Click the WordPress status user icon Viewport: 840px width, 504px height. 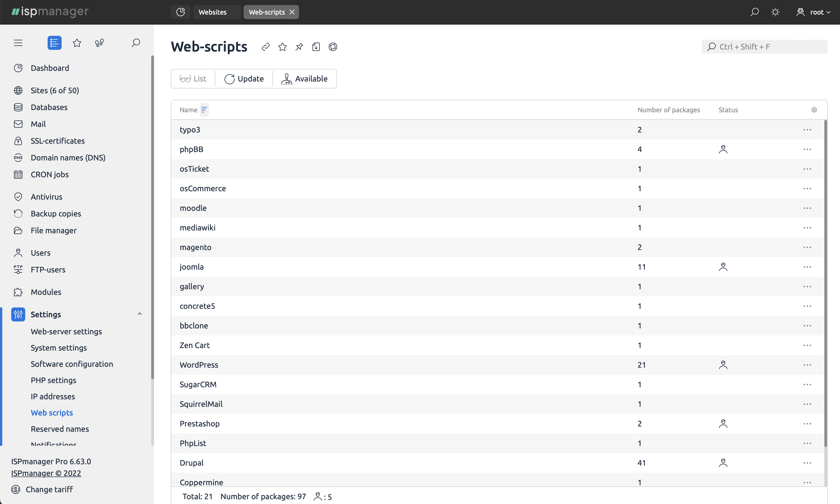(x=723, y=365)
